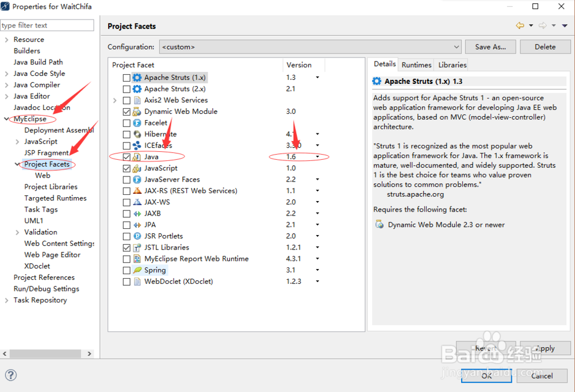
Task: Enable the Apache Struts (2.x) checkbox
Action: pyautogui.click(x=126, y=89)
